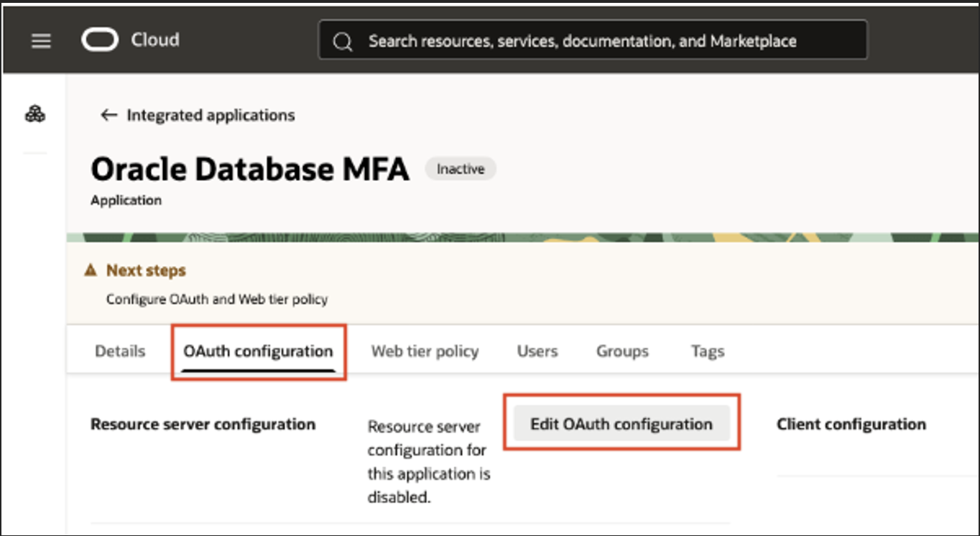Select the Web tier policy tab
The height and width of the screenshot is (536, 980).
click(x=424, y=351)
